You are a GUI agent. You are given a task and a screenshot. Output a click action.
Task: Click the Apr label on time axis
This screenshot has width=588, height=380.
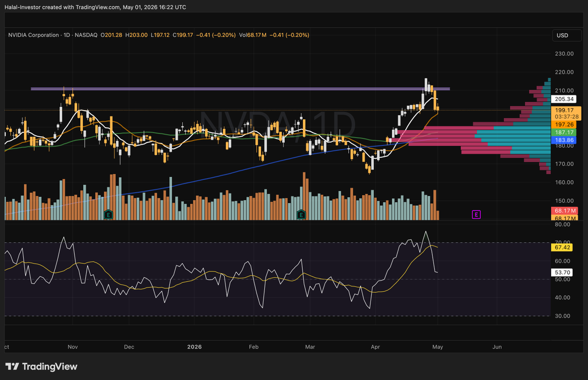376,347
